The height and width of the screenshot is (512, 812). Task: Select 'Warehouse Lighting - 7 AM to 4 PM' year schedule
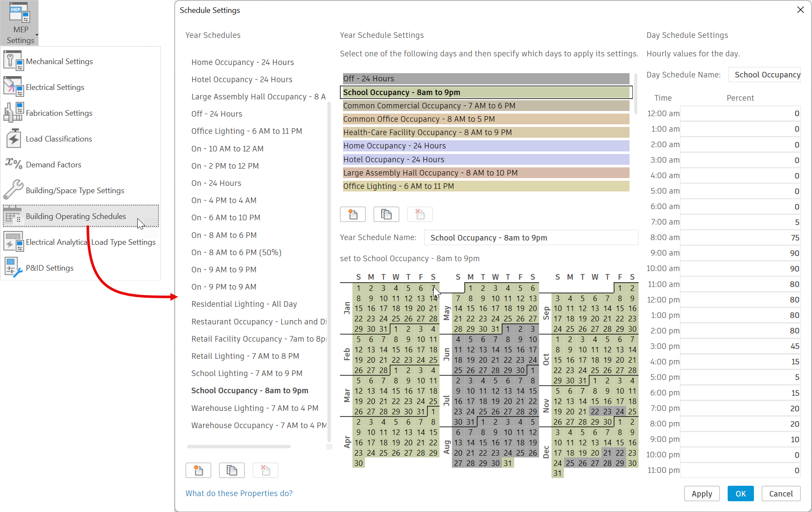(255, 408)
